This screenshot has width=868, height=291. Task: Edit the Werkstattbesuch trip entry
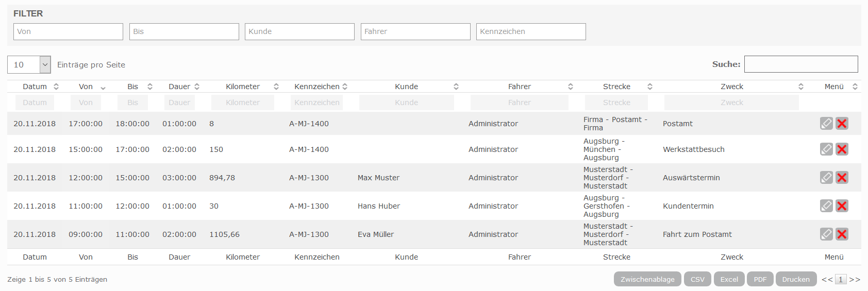click(x=826, y=149)
